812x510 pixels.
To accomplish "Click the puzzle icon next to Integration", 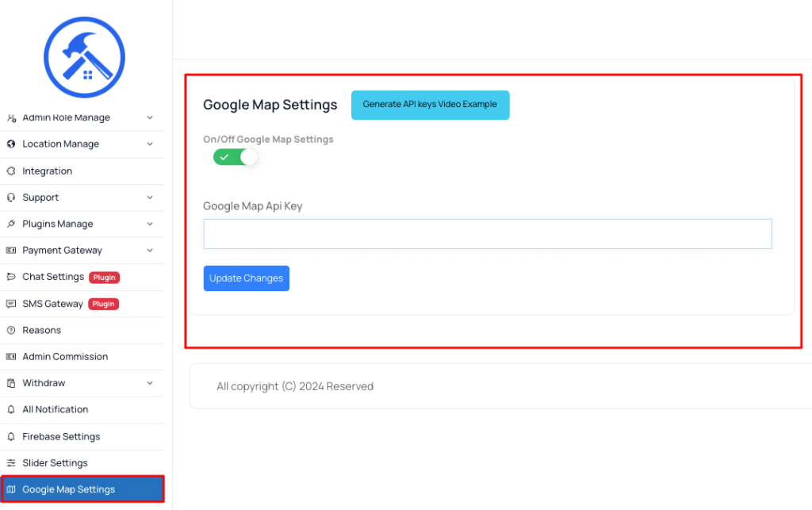I will point(11,171).
